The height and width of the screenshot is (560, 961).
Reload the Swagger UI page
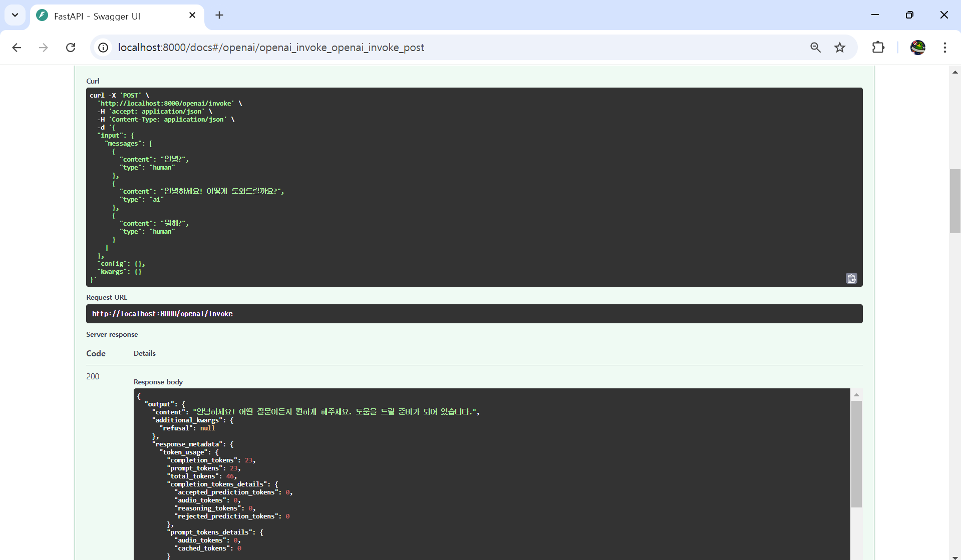(71, 48)
